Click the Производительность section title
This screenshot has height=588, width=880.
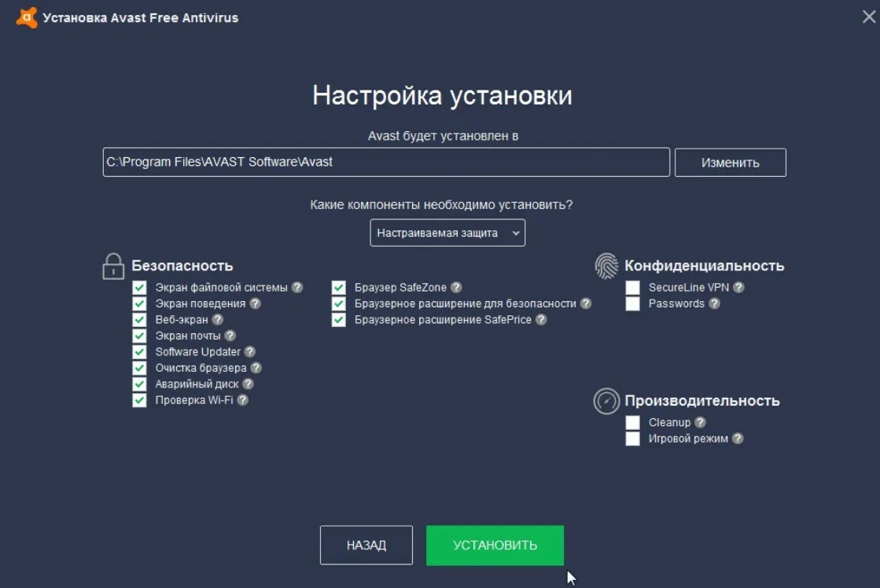point(702,401)
